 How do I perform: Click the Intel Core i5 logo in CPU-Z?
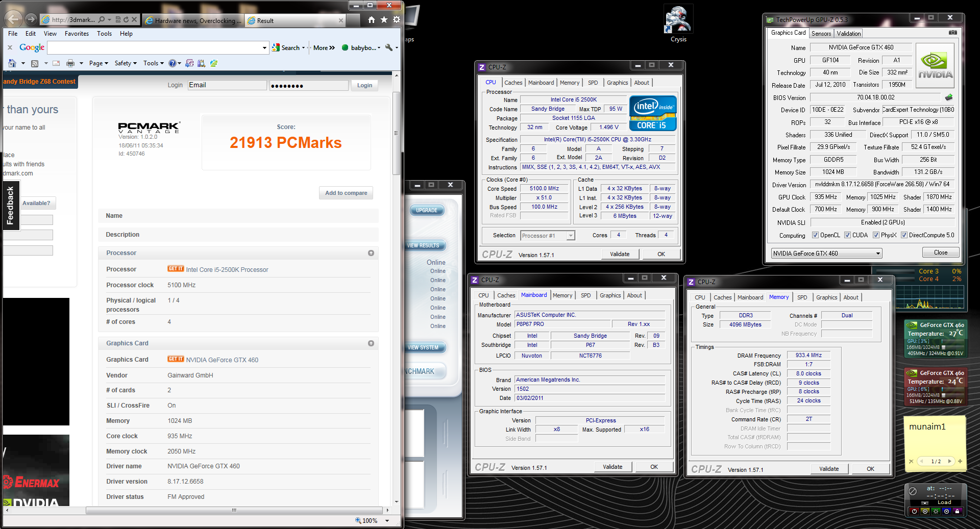coord(653,113)
